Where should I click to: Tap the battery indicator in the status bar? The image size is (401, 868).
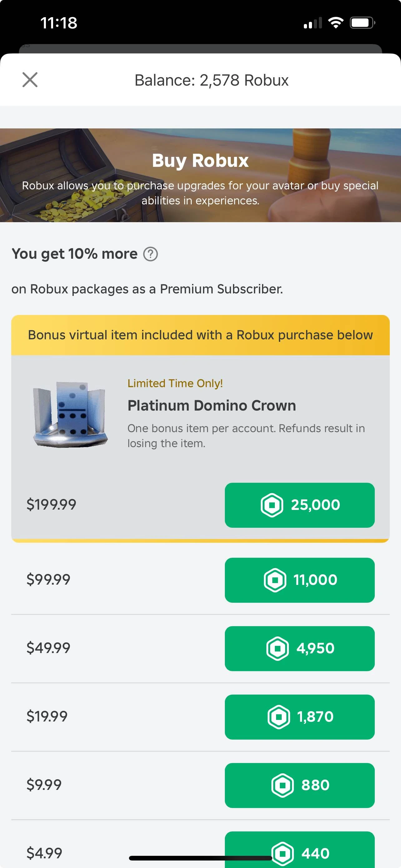(362, 22)
